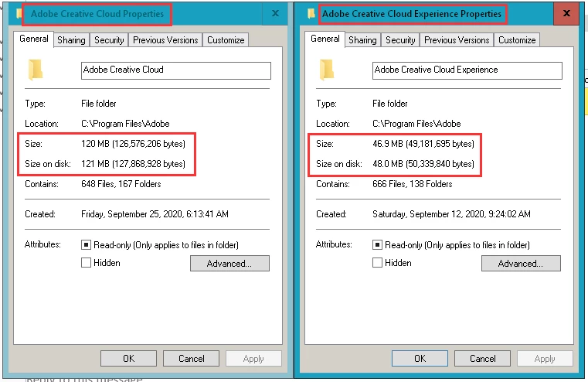Open Sharing tab in Creative Cloud Experience Properties
This screenshot has width=588, height=382.
[362, 40]
